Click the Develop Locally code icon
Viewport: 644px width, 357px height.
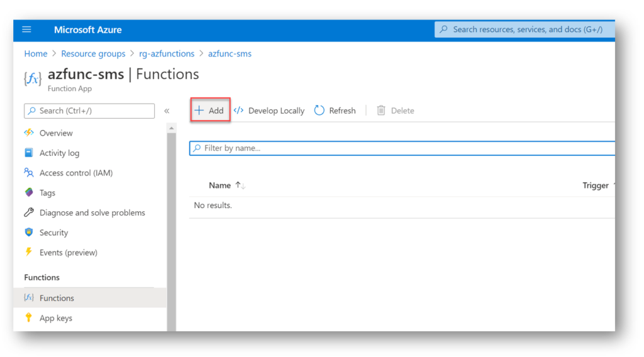(x=238, y=110)
